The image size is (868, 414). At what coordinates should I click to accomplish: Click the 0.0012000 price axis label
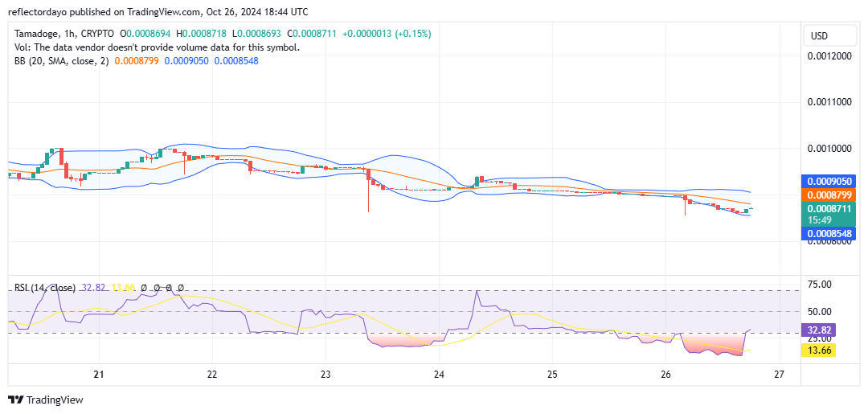point(829,56)
